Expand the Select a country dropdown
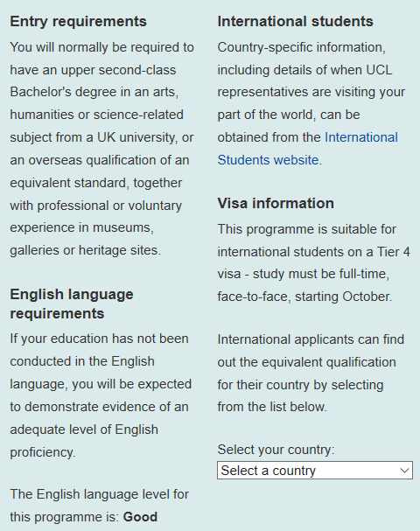The image size is (420, 531). [315, 470]
